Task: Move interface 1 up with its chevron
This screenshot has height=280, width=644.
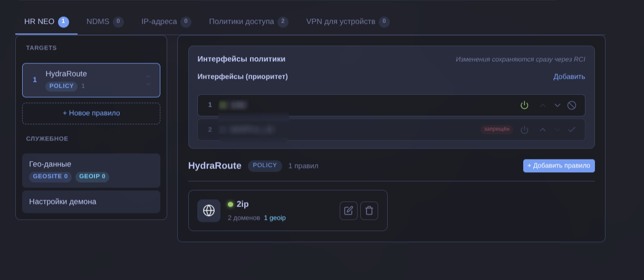Action: [542, 105]
